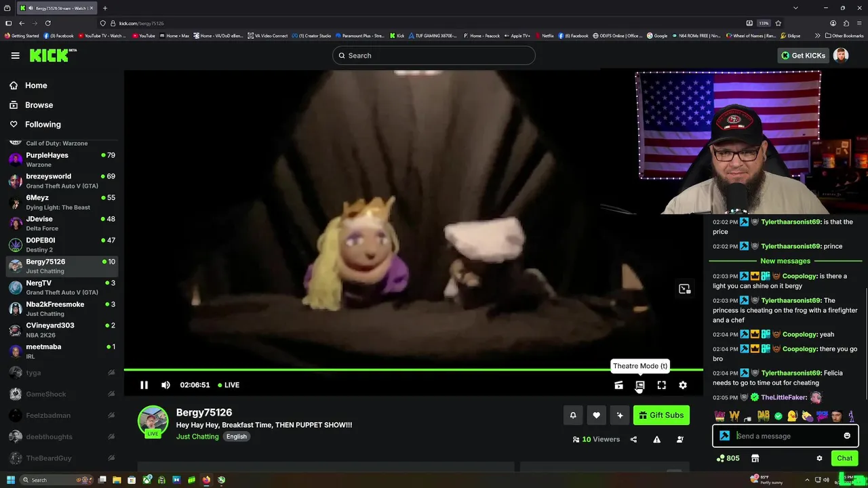Open the chat identity badge icon in message box
868x488 pixels.
724,436
